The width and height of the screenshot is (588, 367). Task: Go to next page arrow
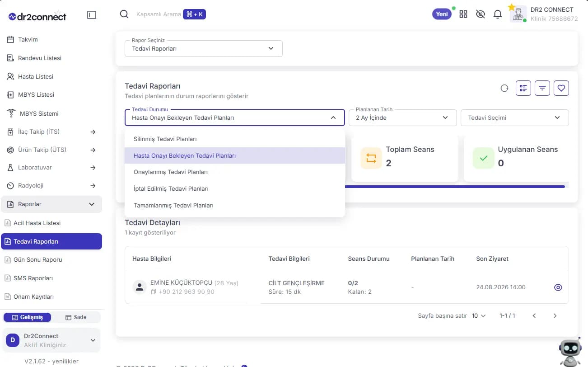[555, 316]
